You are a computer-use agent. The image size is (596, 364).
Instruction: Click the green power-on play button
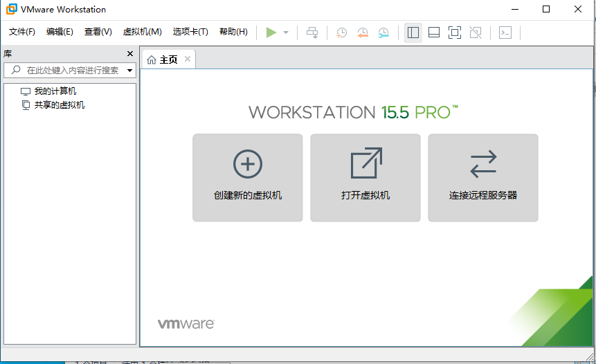[x=271, y=33]
